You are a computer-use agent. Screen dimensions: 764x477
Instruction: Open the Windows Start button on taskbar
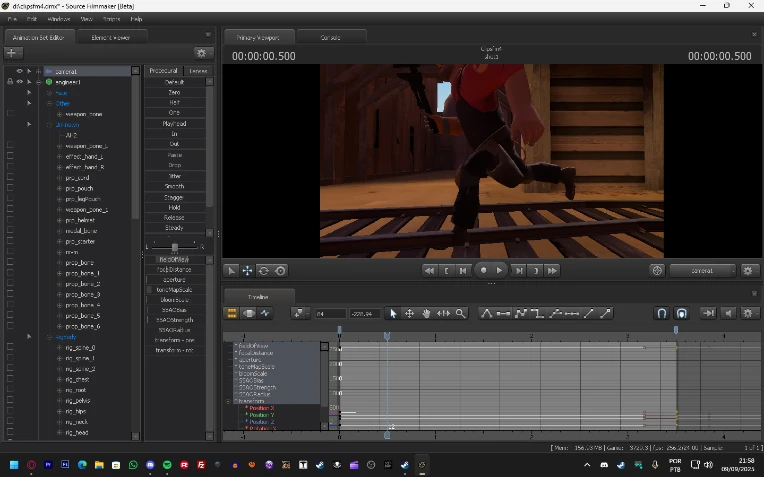coord(14,465)
